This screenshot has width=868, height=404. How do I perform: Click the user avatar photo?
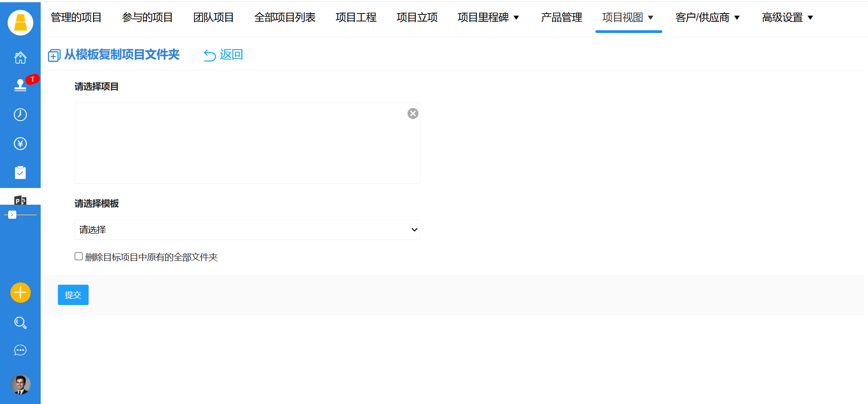tap(20, 385)
